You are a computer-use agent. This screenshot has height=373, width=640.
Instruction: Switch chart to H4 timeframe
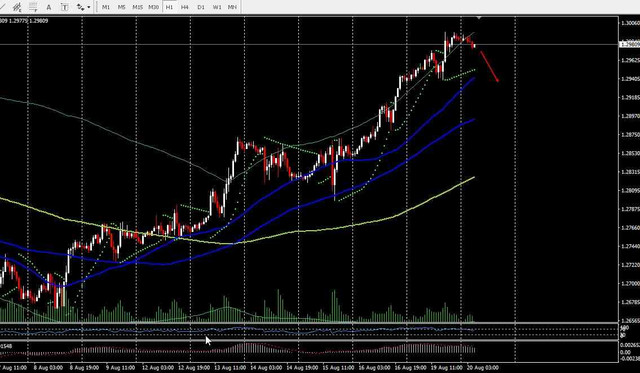tap(185, 7)
